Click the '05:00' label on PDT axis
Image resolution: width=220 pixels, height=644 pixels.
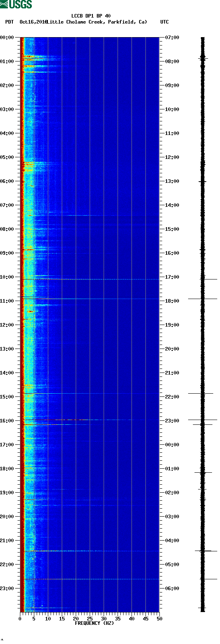(7, 157)
